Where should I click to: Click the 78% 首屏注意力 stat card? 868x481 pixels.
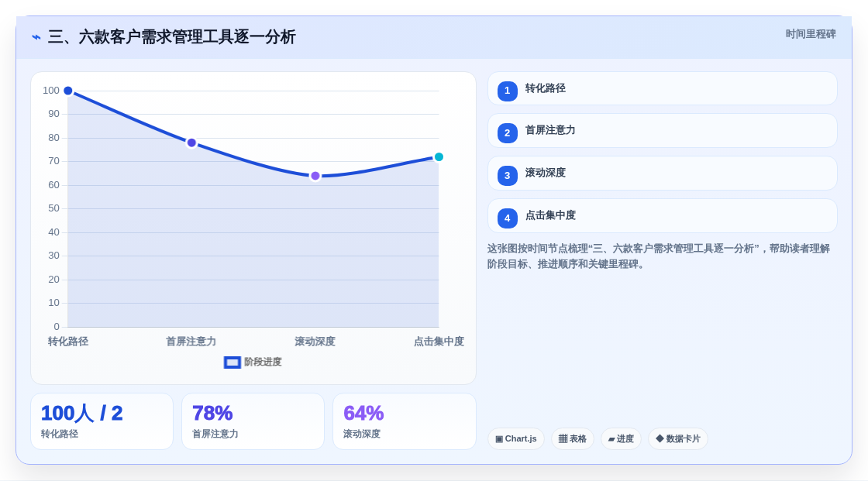click(x=253, y=421)
